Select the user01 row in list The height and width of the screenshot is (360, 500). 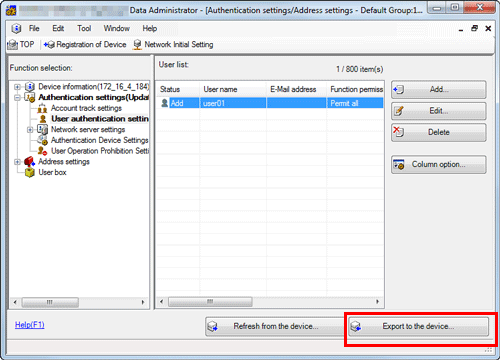[x=270, y=103]
